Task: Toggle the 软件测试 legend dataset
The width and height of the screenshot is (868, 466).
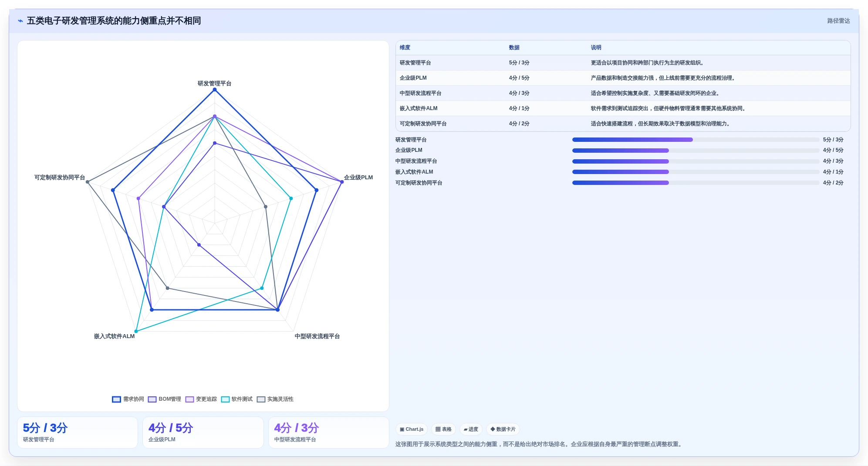Action: (236, 399)
